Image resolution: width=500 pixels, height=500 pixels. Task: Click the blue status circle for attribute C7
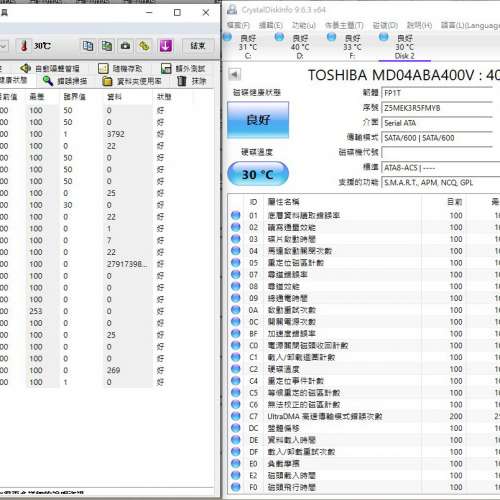tap(236, 416)
